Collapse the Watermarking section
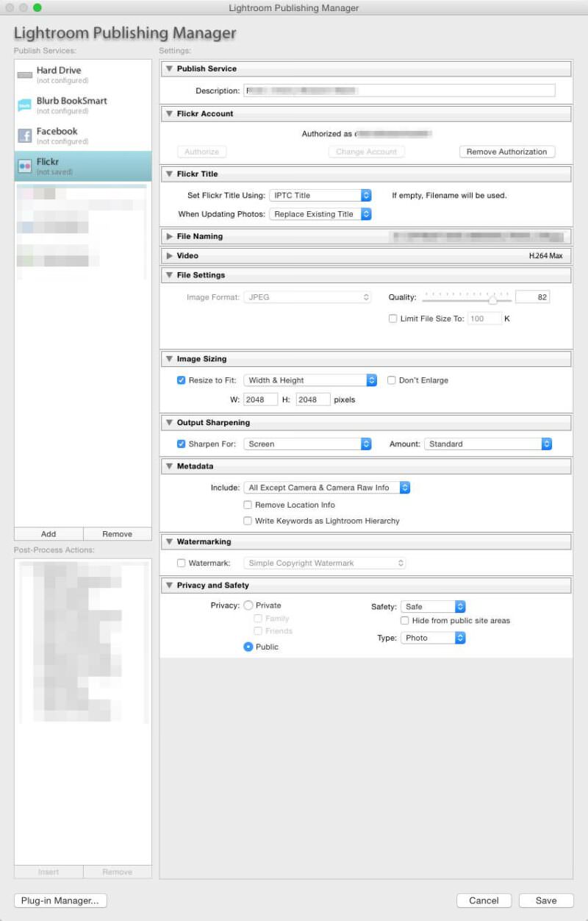 click(x=169, y=542)
